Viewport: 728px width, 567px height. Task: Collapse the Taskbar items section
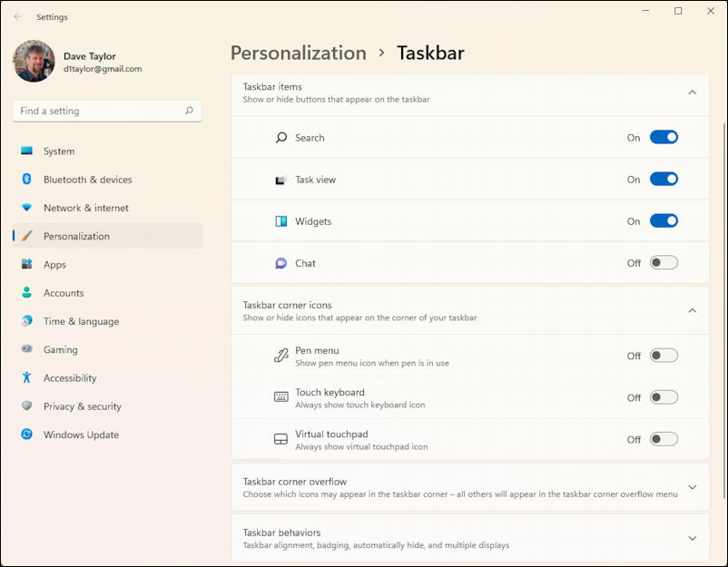click(x=692, y=93)
